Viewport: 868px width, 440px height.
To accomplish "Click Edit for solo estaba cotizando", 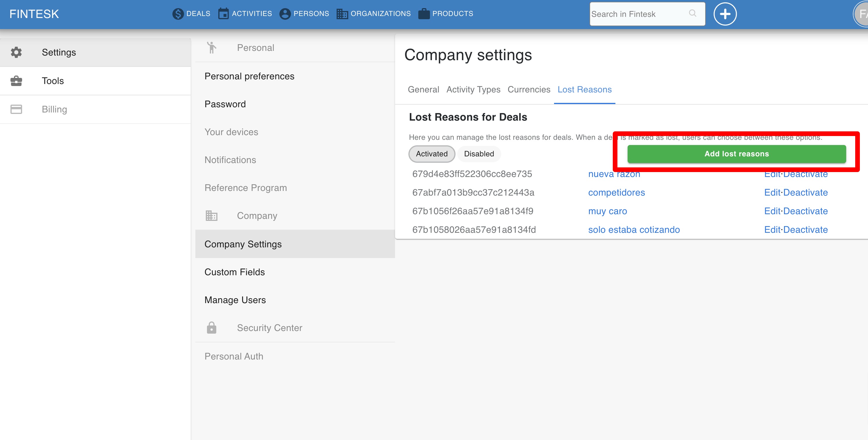I will click(x=772, y=229).
